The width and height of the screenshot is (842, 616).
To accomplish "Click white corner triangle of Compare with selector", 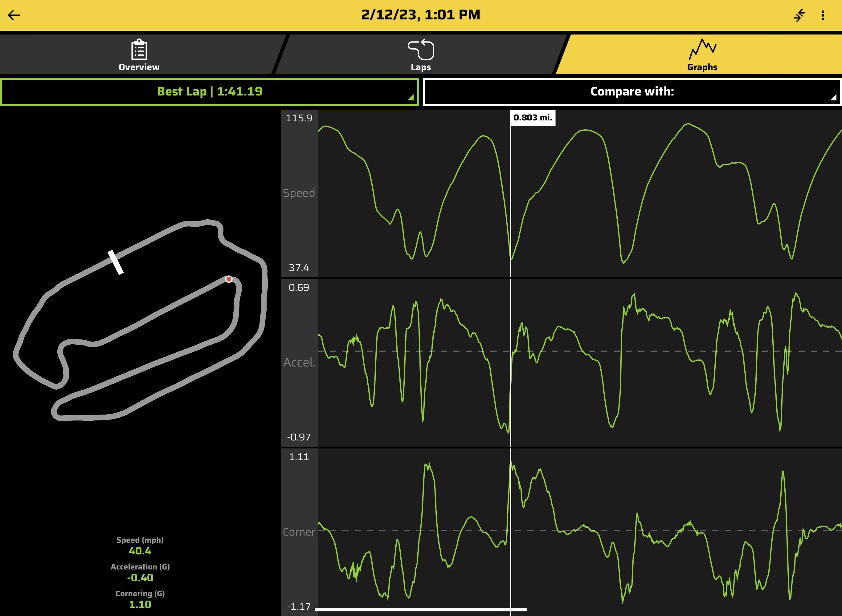I will (833, 98).
